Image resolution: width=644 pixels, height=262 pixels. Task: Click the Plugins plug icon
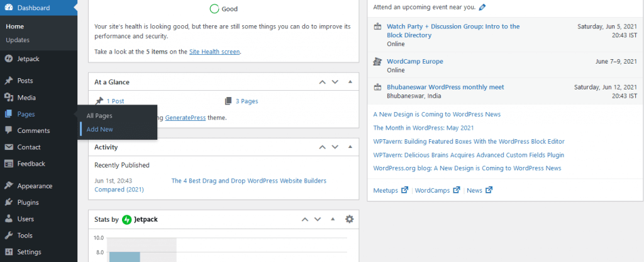8,202
